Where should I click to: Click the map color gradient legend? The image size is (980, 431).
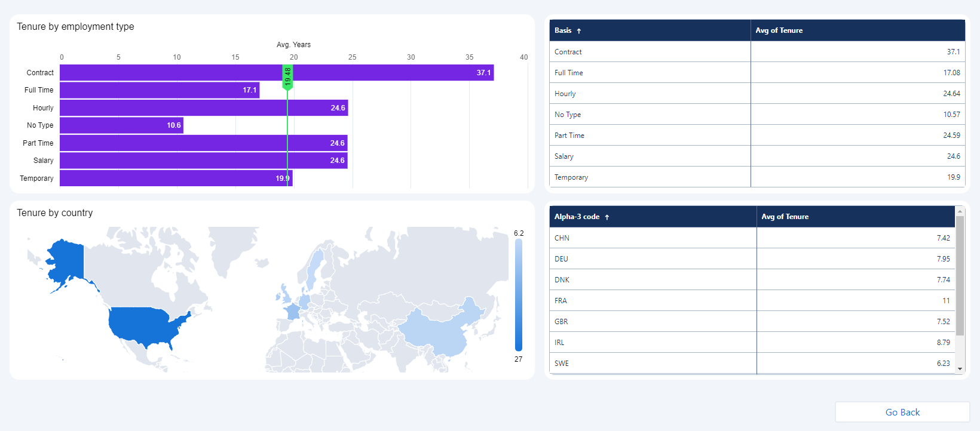[x=518, y=295]
